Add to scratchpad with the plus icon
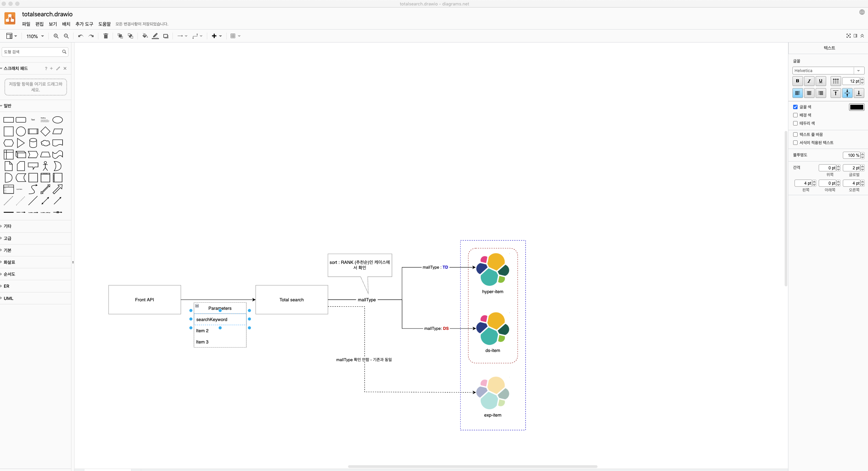 [51, 68]
